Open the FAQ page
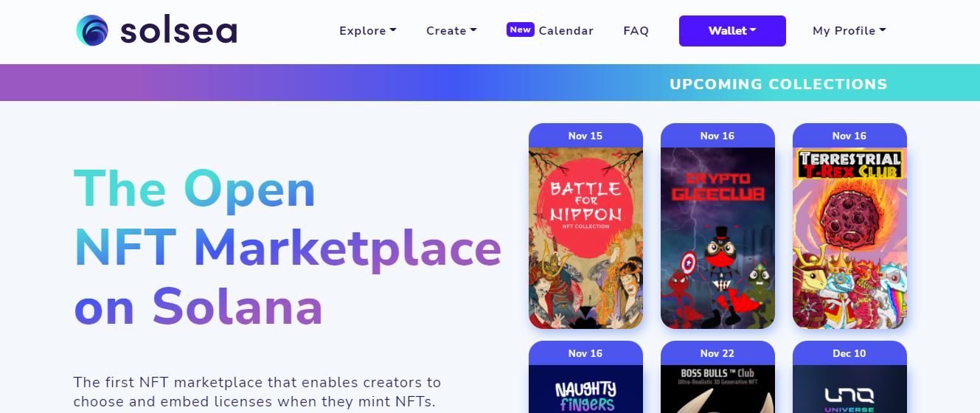Image resolution: width=980 pixels, height=413 pixels. (x=636, y=31)
